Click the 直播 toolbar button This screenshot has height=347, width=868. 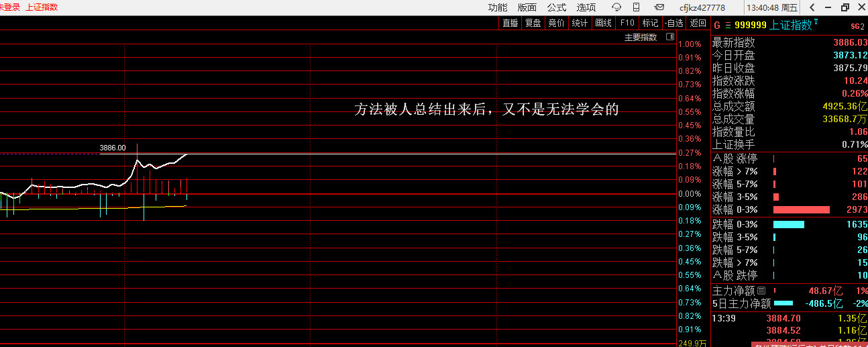[x=510, y=23]
